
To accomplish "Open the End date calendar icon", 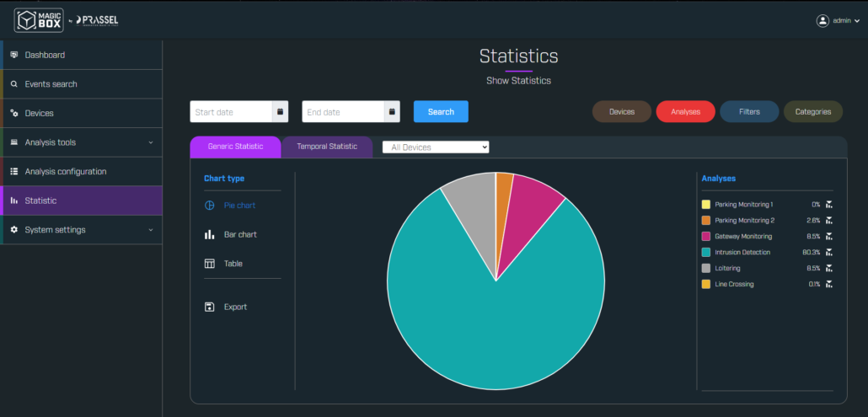I will (391, 111).
